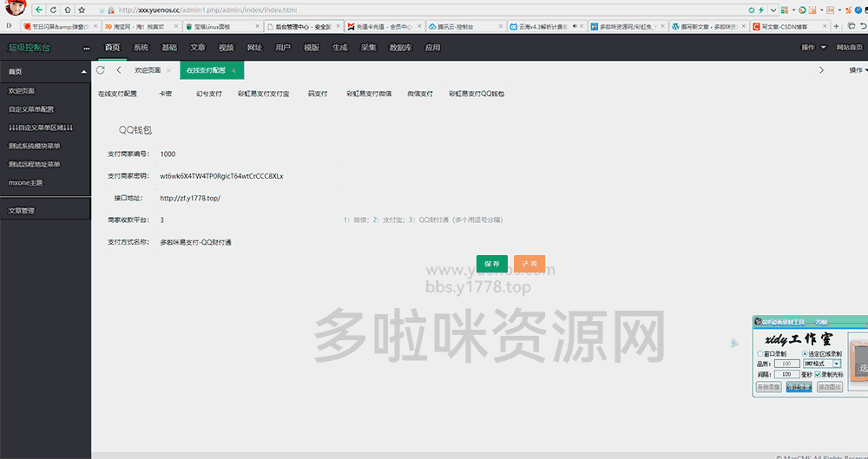This screenshot has width=868, height=459.
Task: Switch to 撰写新文章 WordPress tab
Action: coord(708,27)
